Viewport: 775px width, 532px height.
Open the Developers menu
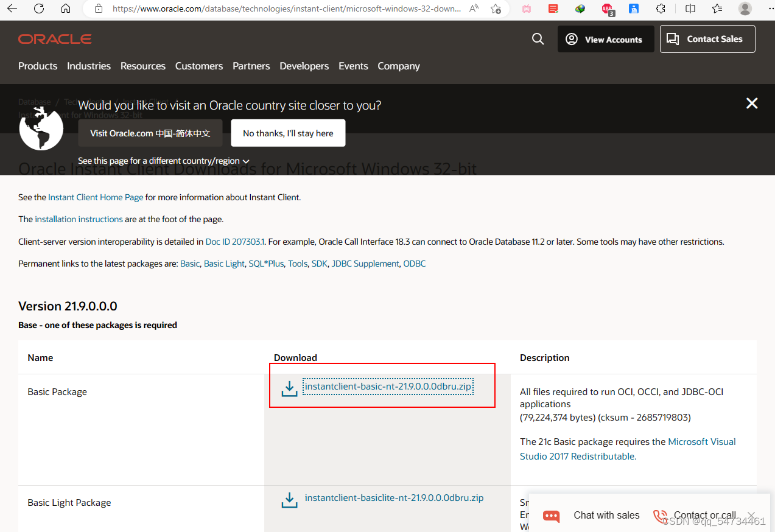tap(304, 66)
